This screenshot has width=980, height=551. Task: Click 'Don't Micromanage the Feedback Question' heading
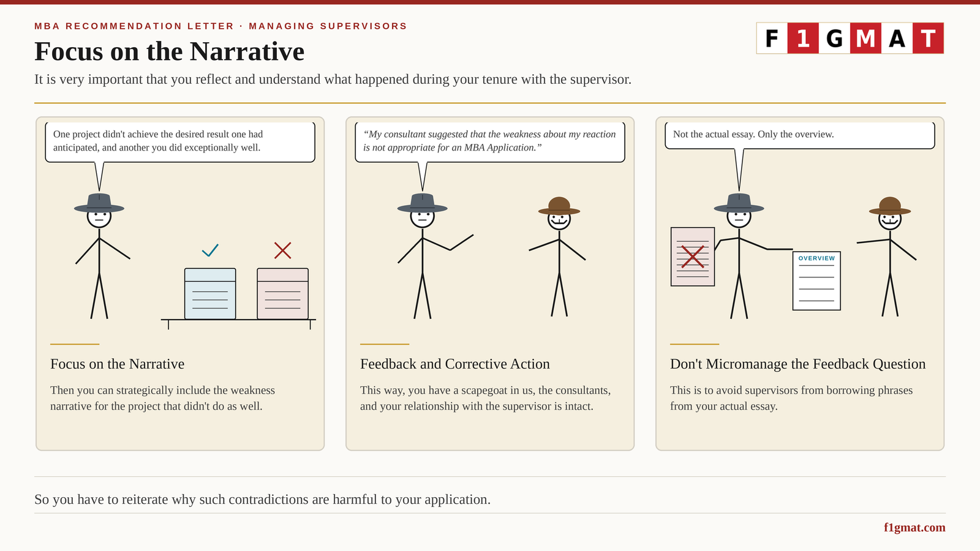pos(797,364)
